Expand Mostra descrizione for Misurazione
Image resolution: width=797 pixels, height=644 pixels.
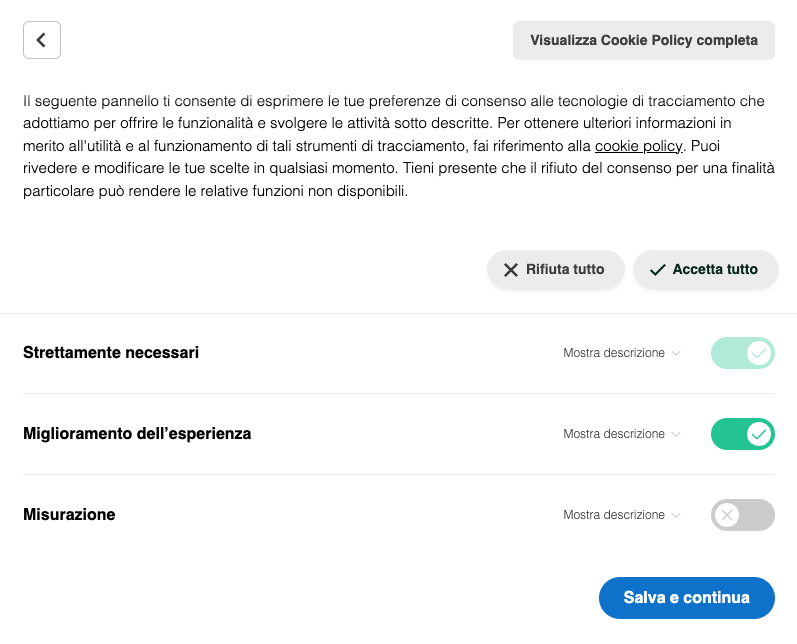pos(614,515)
